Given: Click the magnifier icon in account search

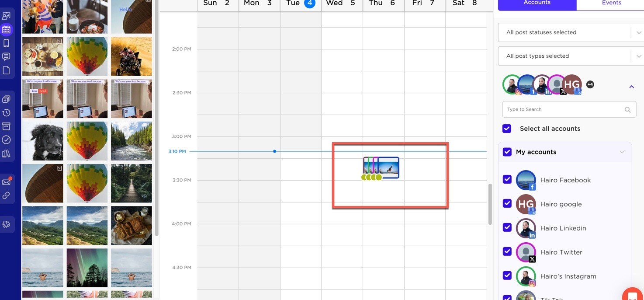Looking at the screenshot, I should (627, 110).
